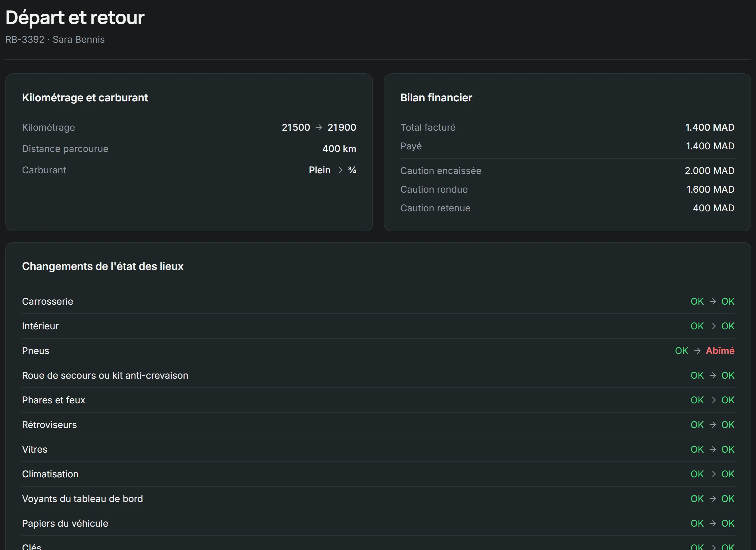Image resolution: width=756 pixels, height=550 pixels.
Task: Click the 'Pneus' row label
Action: 36,351
